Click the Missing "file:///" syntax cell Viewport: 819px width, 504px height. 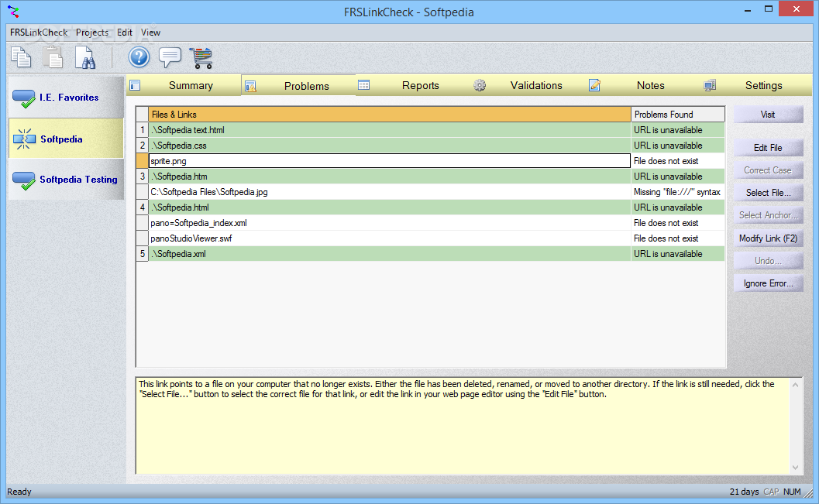point(677,192)
